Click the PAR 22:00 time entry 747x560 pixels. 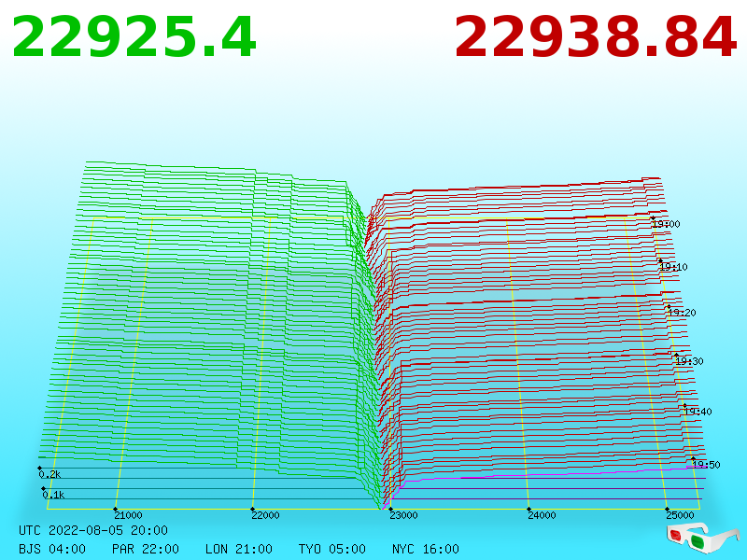click(146, 549)
